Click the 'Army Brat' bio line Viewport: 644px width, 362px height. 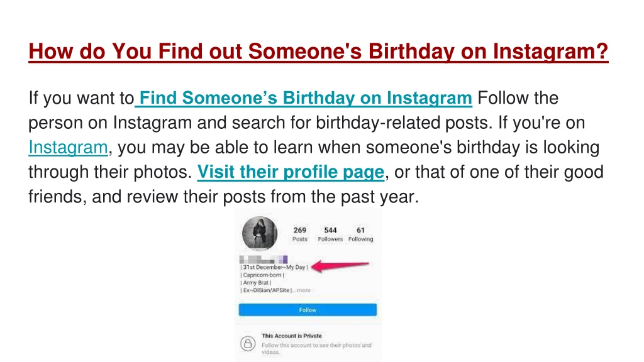point(255,282)
